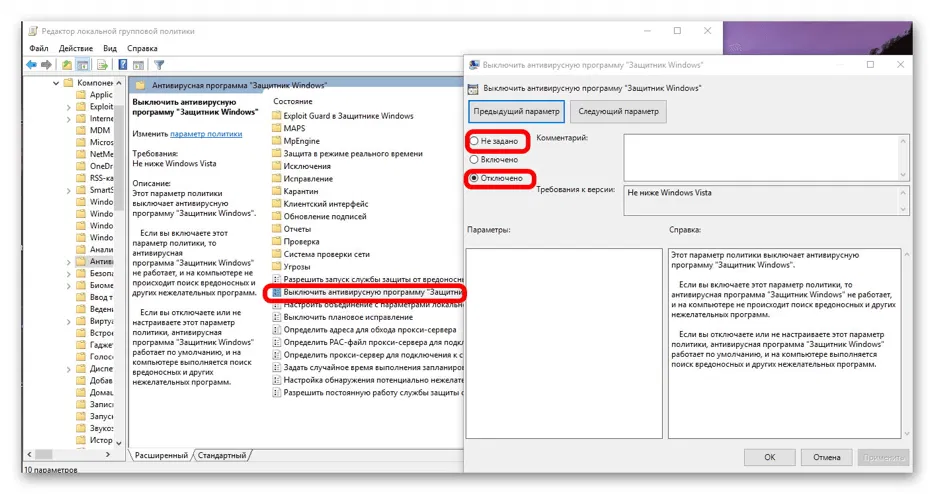Select the Система проверки сети row
This screenshot has height=494, width=934.
(x=320, y=254)
